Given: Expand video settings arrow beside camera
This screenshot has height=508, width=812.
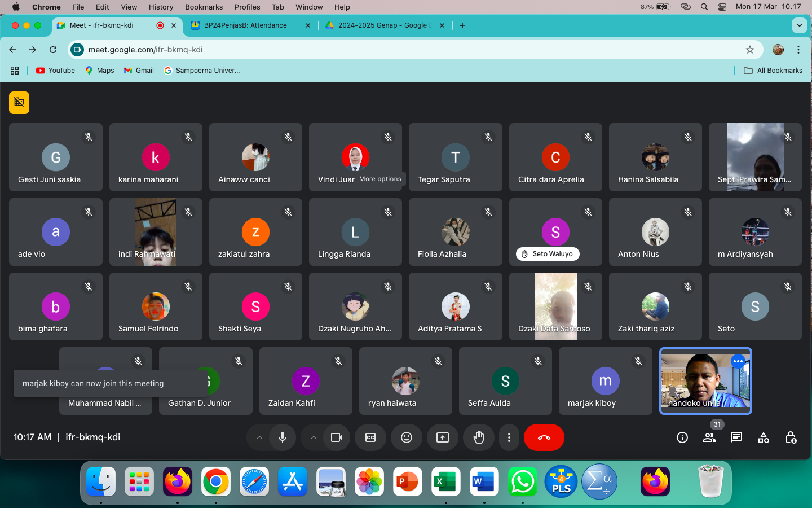Looking at the screenshot, I should tap(314, 437).
